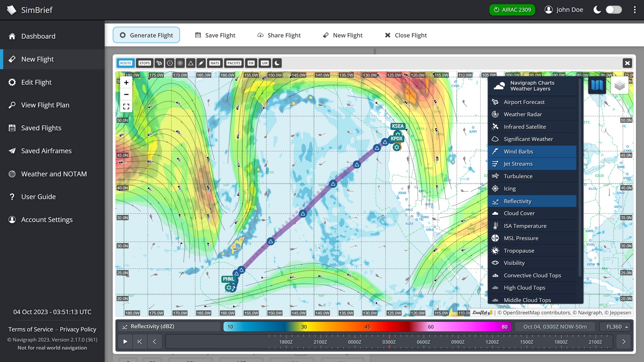
Task: Select the Significant Weather layer
Action: (529, 139)
